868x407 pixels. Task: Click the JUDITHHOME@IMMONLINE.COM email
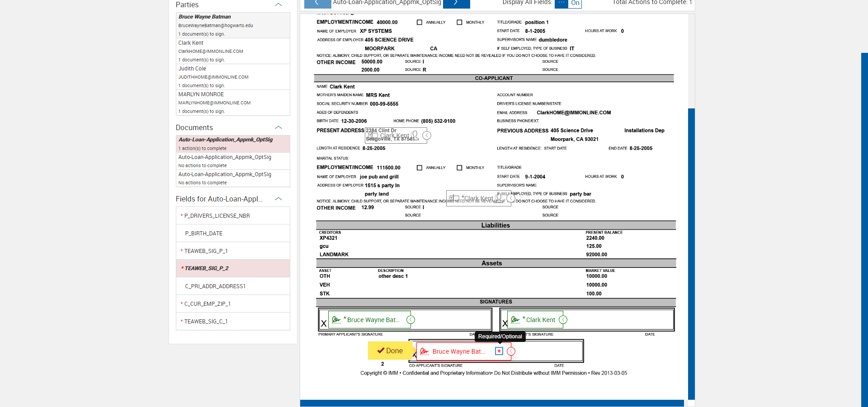click(213, 77)
